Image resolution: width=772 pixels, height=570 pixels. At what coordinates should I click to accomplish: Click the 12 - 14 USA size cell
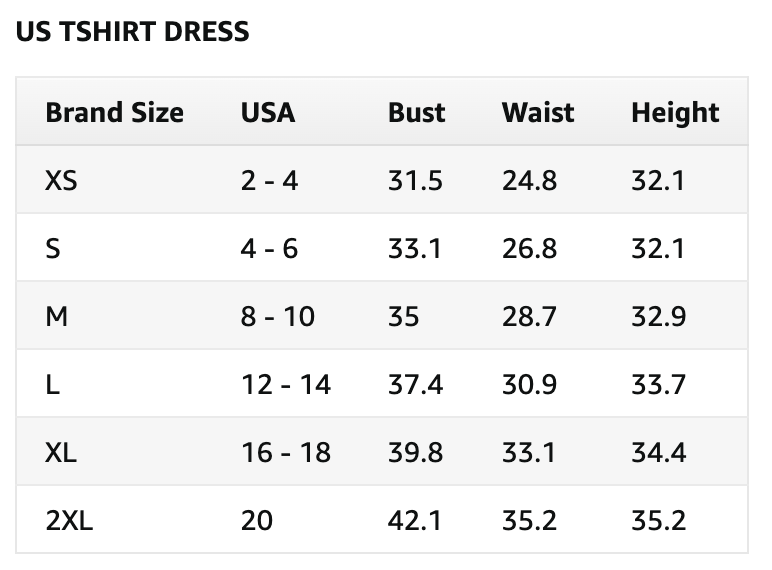click(x=286, y=384)
